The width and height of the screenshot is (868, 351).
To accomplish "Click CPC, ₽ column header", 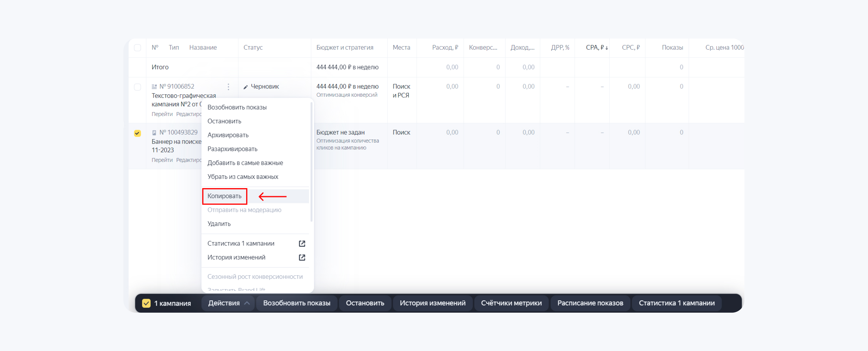I will 630,48.
